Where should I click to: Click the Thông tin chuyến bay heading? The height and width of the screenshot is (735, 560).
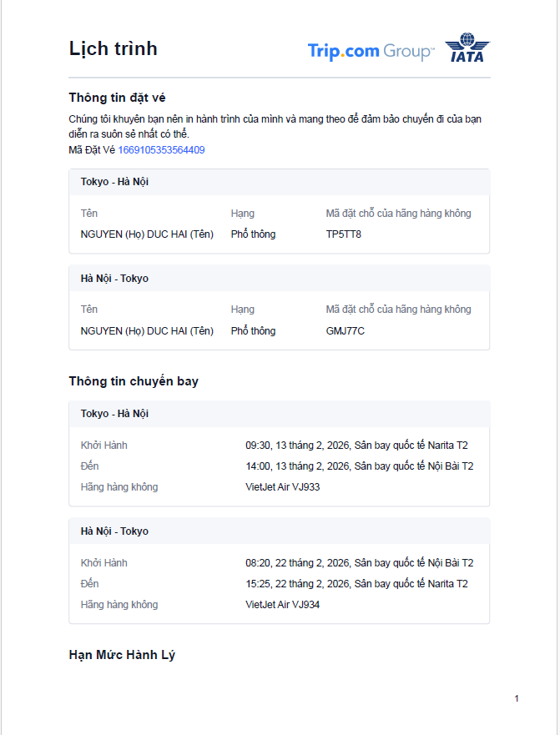point(134,381)
